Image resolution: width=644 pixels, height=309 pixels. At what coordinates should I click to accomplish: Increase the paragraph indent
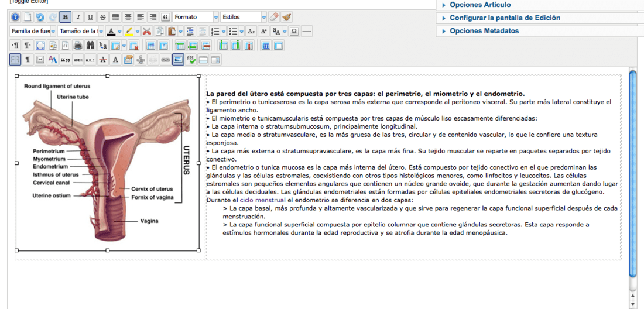click(190, 31)
